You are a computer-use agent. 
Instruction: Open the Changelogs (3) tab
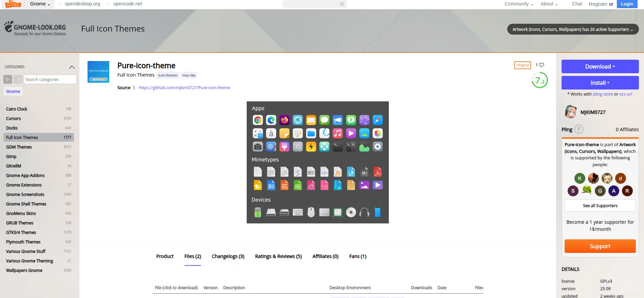point(228,256)
